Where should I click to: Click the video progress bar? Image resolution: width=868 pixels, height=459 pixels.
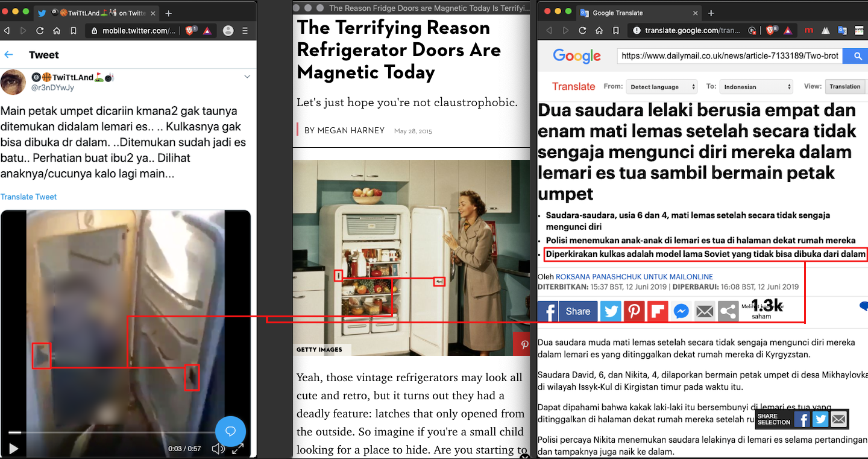point(108,432)
